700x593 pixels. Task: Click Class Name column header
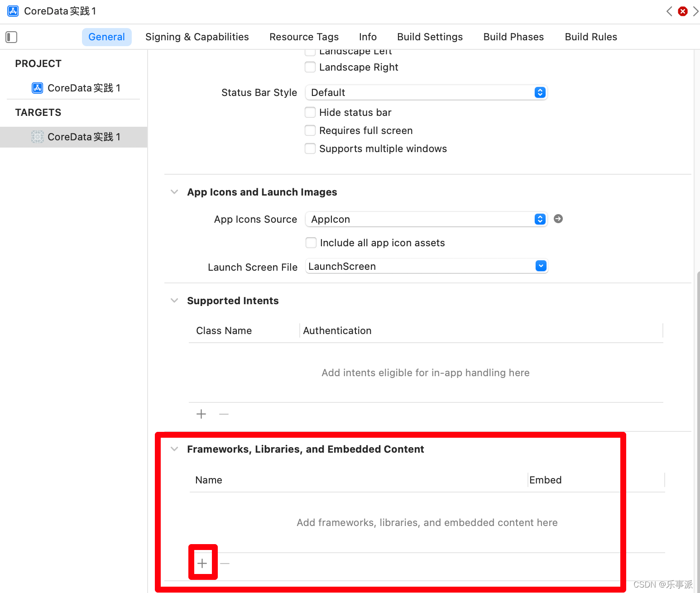click(224, 331)
